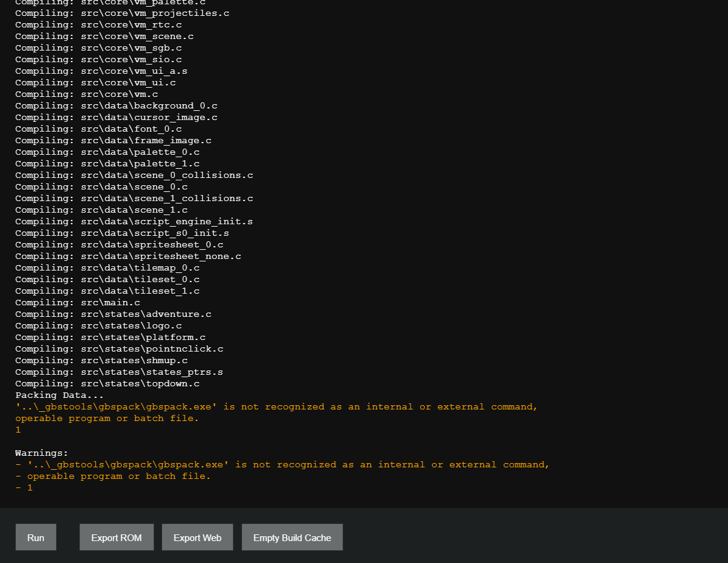Image resolution: width=728 pixels, height=563 pixels.
Task: Click the Run button
Action: tap(36, 537)
